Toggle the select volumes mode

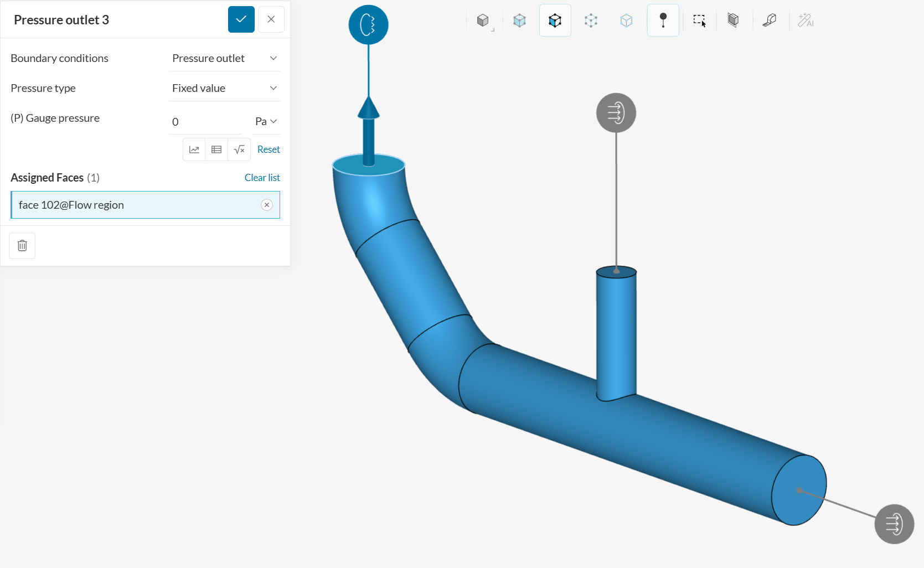(x=519, y=20)
